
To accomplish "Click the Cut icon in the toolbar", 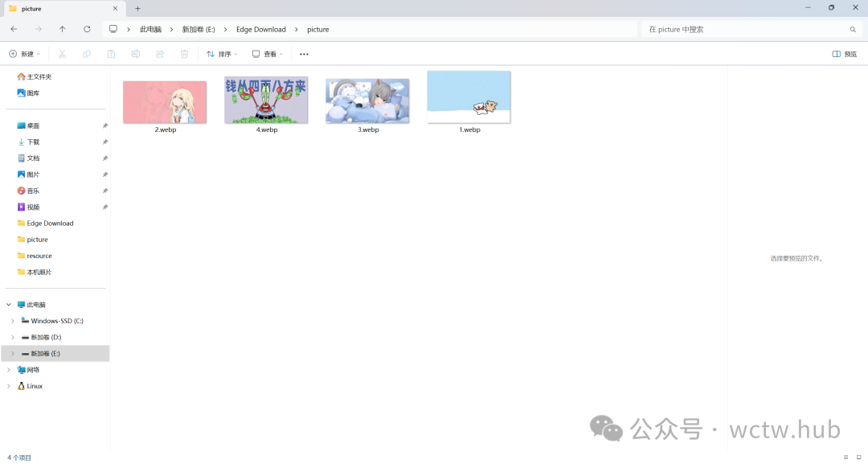I will click(62, 54).
